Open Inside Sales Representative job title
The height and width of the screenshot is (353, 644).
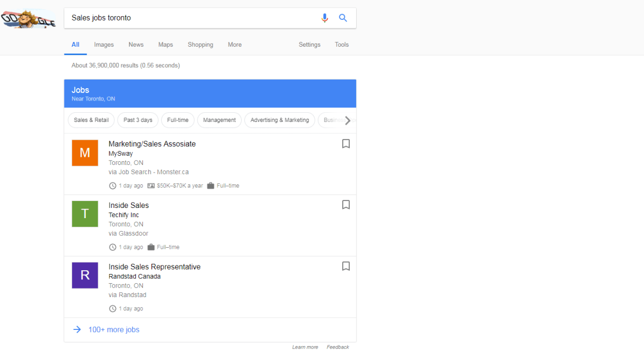coord(155,266)
